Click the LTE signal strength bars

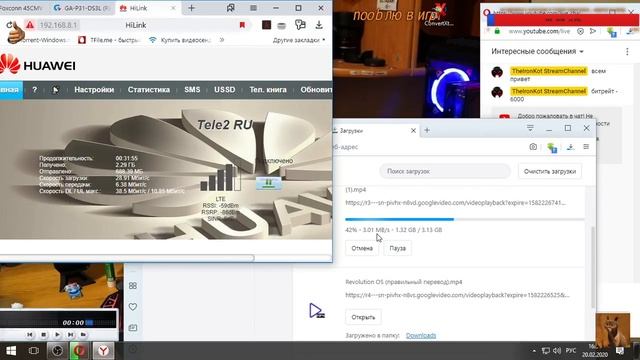click(220, 178)
